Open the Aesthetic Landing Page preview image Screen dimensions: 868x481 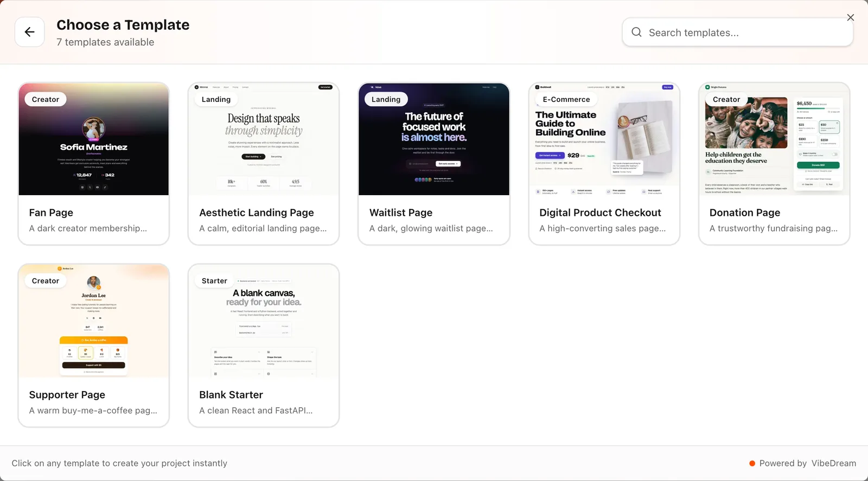coord(264,139)
